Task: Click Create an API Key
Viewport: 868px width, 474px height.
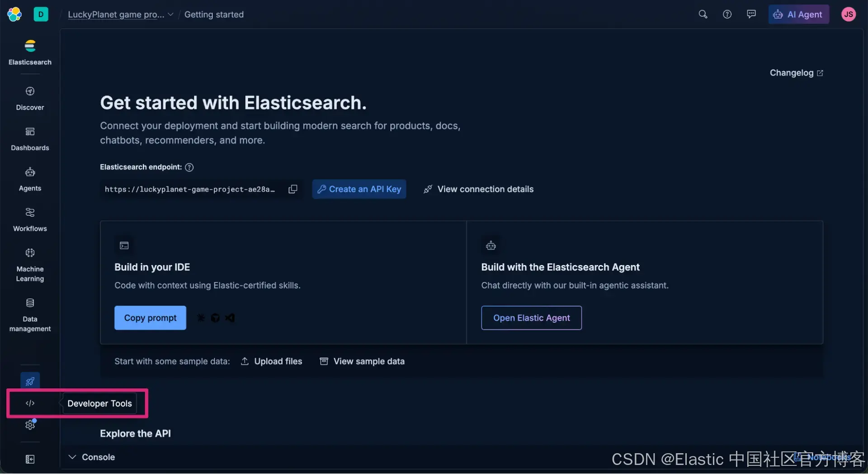Action: (359, 189)
